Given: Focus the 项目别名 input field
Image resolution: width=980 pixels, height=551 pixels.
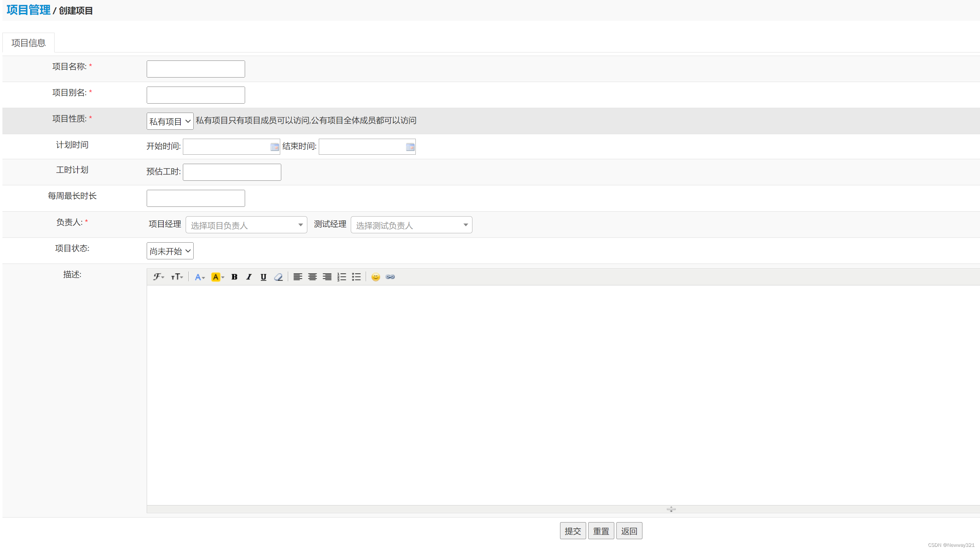Looking at the screenshot, I should 196,95.
